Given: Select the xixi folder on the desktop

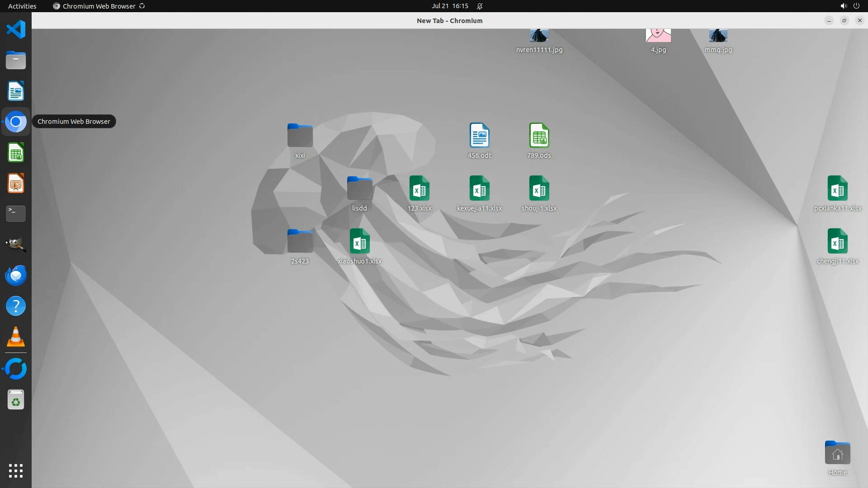Looking at the screenshot, I should click(x=300, y=136).
